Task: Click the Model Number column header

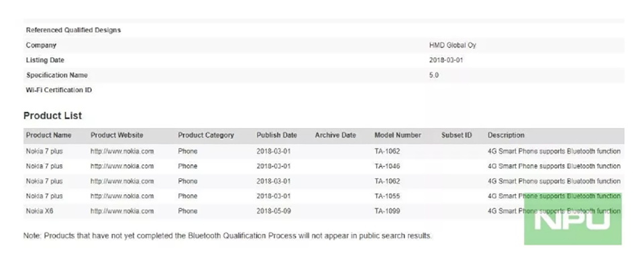Action: point(398,135)
